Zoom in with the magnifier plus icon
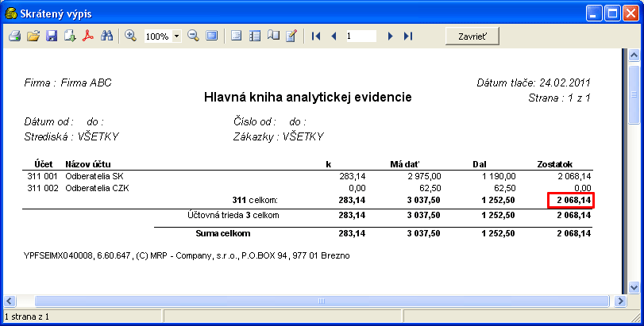 click(x=130, y=36)
